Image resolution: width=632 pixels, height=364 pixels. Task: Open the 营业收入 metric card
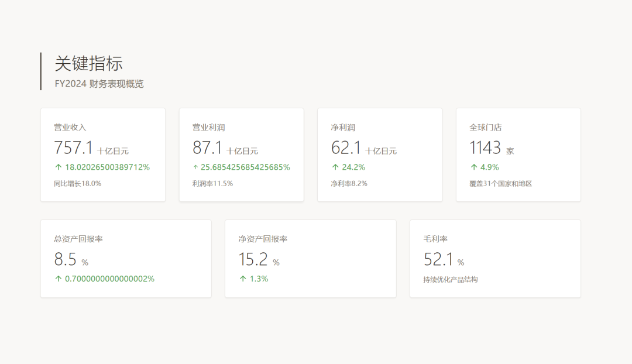[103, 154]
